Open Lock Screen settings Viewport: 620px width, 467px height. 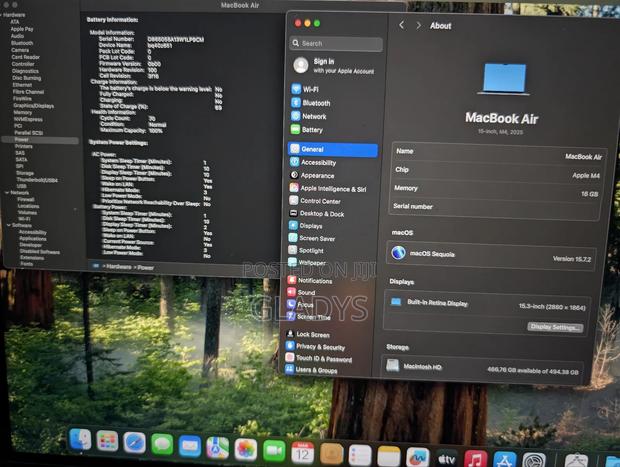[x=308, y=335]
